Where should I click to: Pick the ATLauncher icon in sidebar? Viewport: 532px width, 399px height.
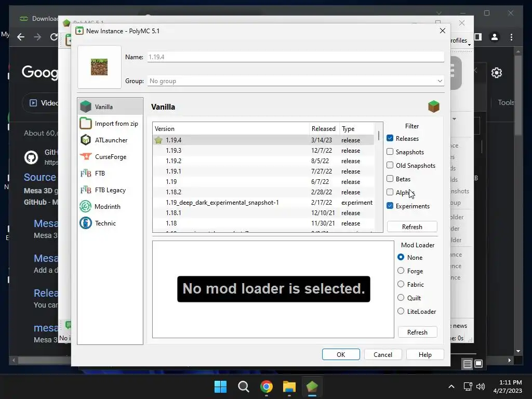coord(86,140)
